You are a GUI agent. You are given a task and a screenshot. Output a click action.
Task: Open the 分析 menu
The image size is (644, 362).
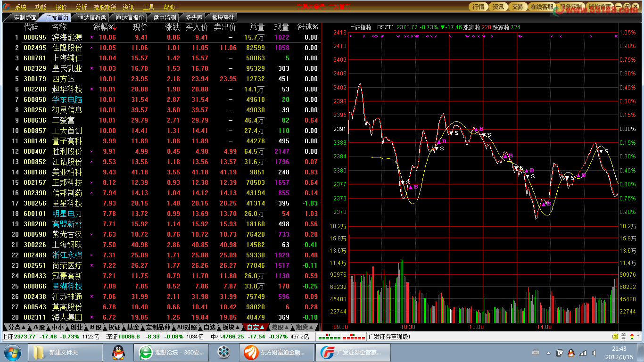82,7
